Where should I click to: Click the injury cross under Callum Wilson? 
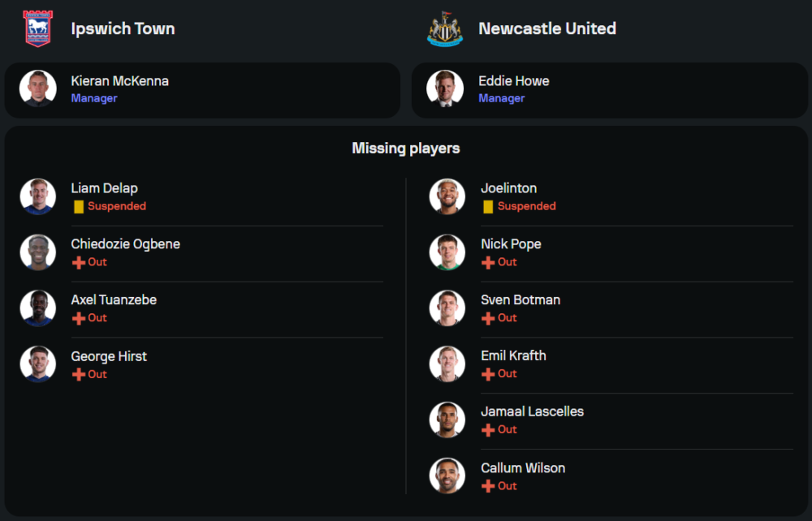click(x=488, y=487)
